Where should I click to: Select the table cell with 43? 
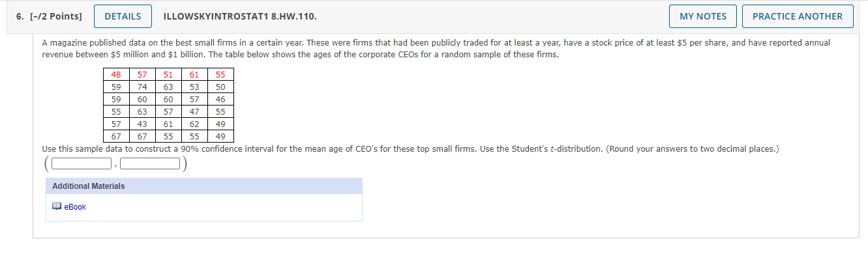click(142, 124)
